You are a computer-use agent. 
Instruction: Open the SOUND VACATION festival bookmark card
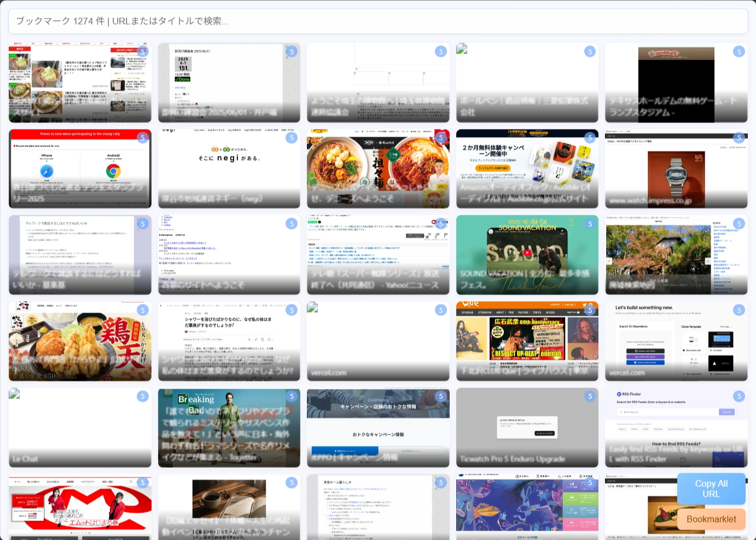coord(527,255)
